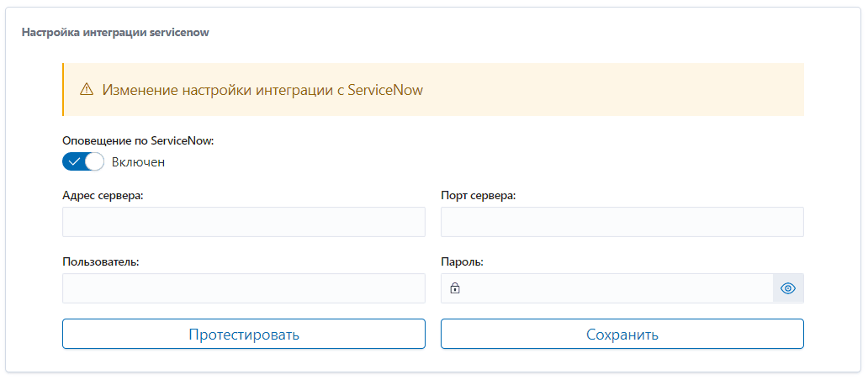Click the warning triangle icon in banner
Image resolution: width=868 pixels, height=385 pixels.
click(x=87, y=90)
